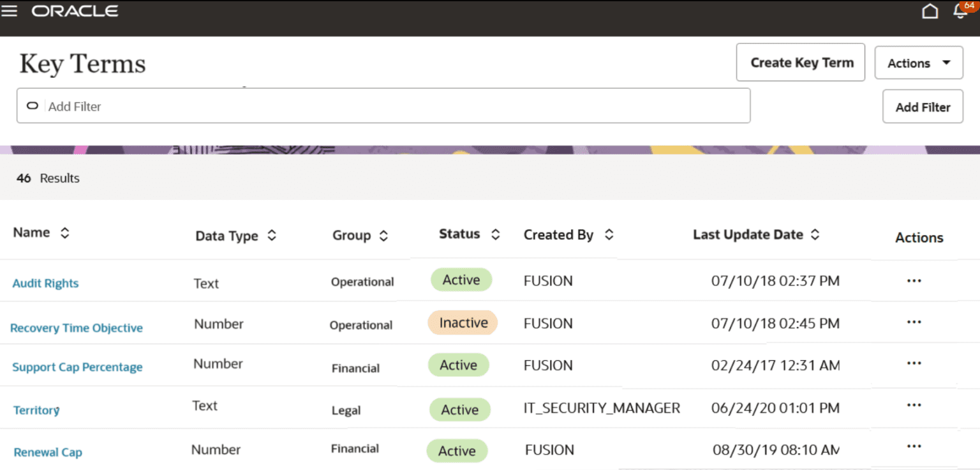Open the Audit Rights key term
Viewport: 980px width, 470px height.
(45, 283)
